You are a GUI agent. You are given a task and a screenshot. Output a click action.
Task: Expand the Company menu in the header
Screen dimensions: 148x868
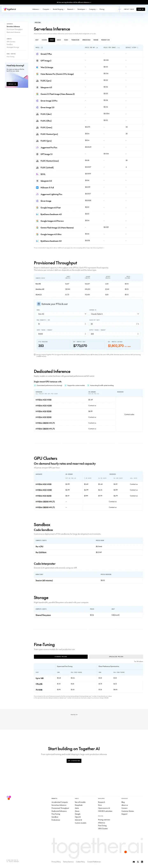click(x=93, y=9)
